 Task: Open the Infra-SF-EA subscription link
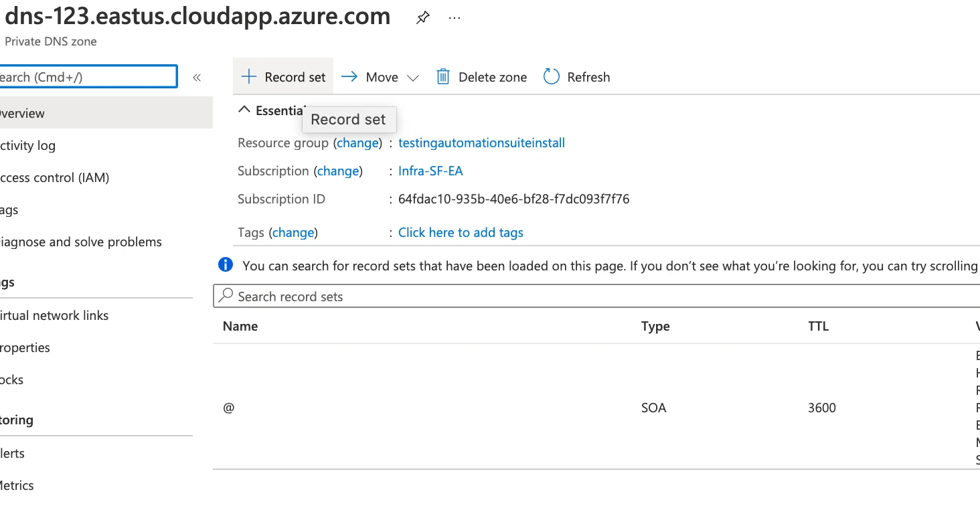tap(430, 171)
